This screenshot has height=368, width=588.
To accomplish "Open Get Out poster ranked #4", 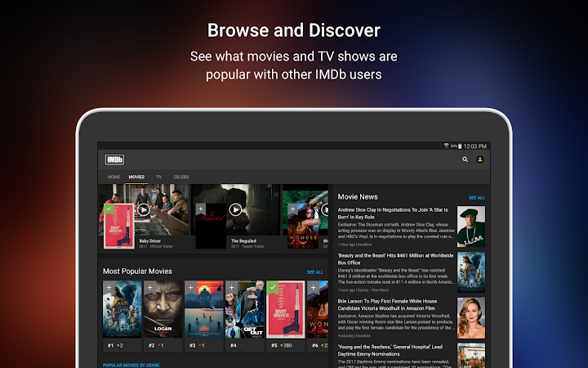I will click(245, 309).
